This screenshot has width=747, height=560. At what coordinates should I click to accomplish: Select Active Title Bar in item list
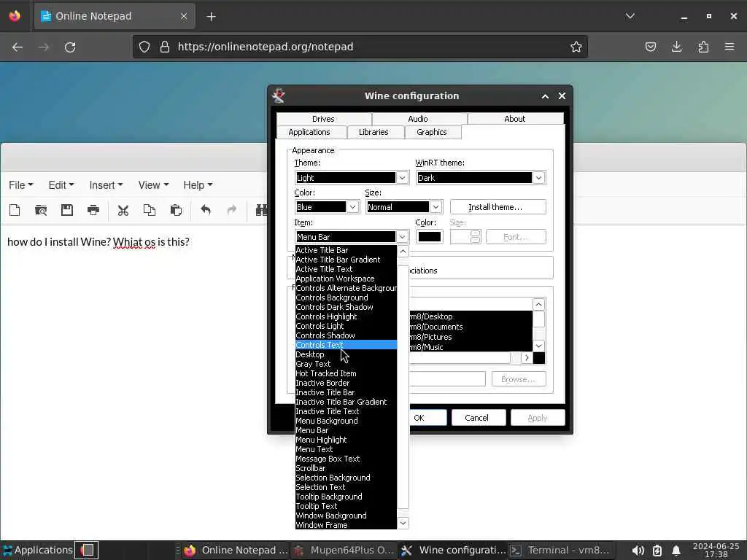(x=346, y=250)
